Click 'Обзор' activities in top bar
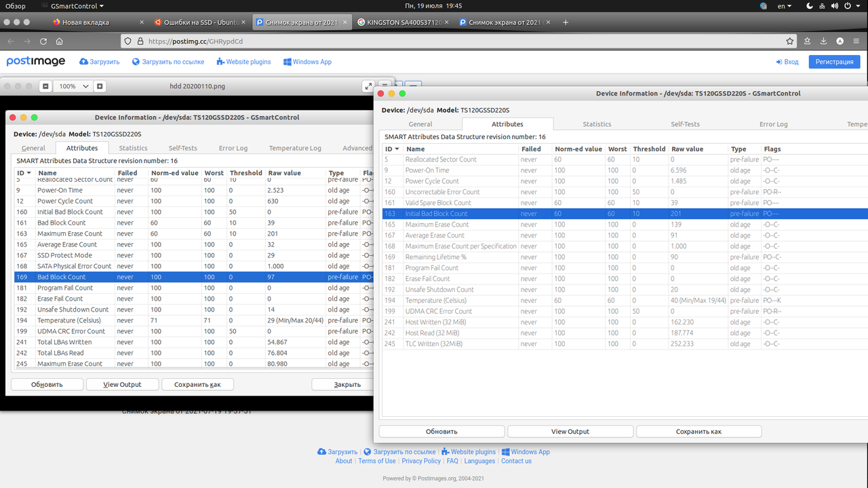Image resolution: width=868 pixels, height=488 pixels. (16, 5)
